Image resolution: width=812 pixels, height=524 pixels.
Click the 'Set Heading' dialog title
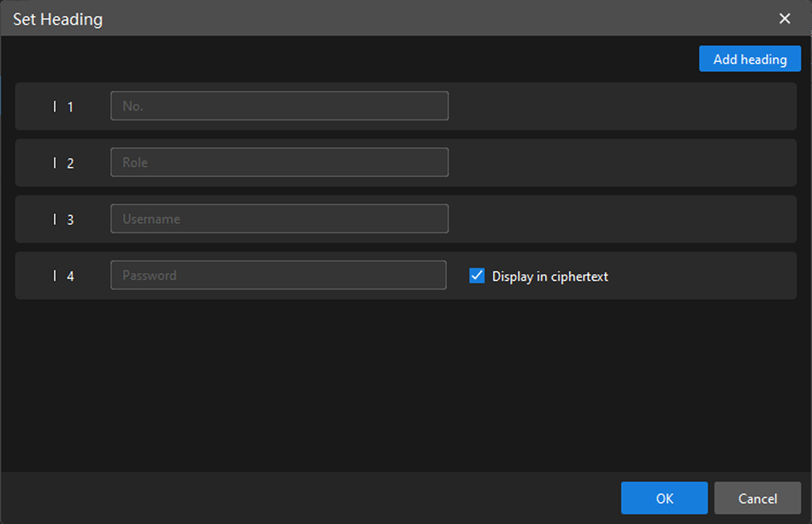58,19
